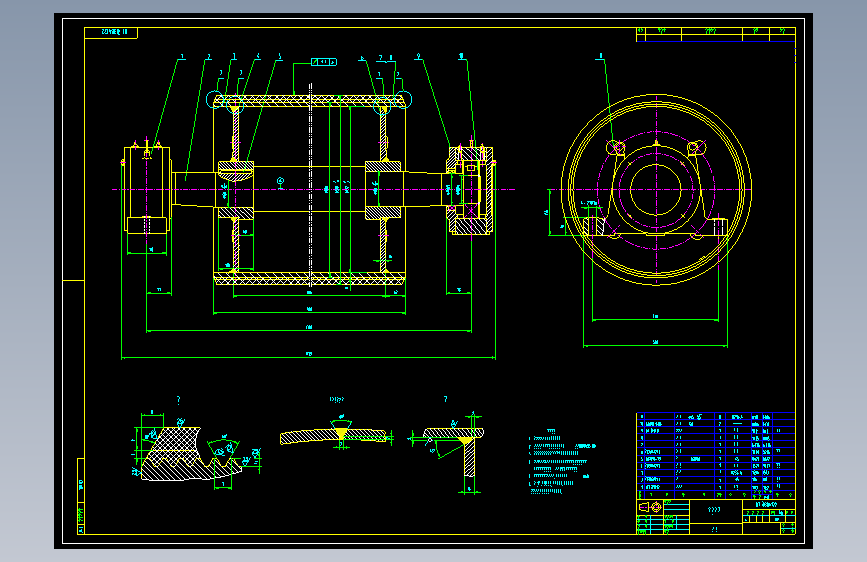
Task: Click the datum symbol on the shaft centerline
Action: coord(281,183)
